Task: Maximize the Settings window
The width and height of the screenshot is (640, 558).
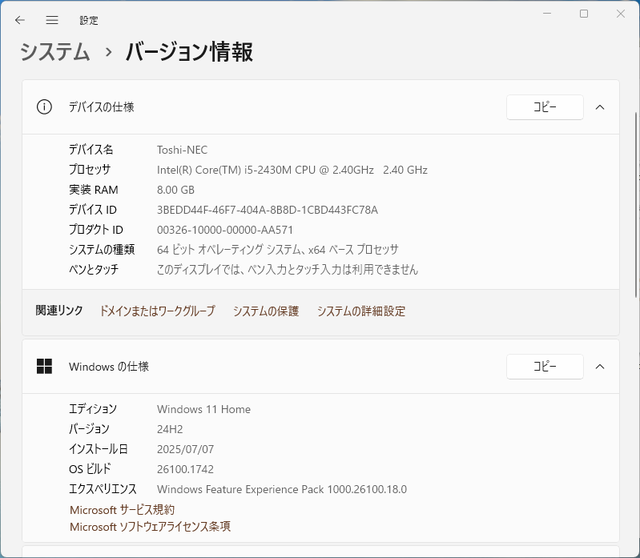Action: (584, 14)
